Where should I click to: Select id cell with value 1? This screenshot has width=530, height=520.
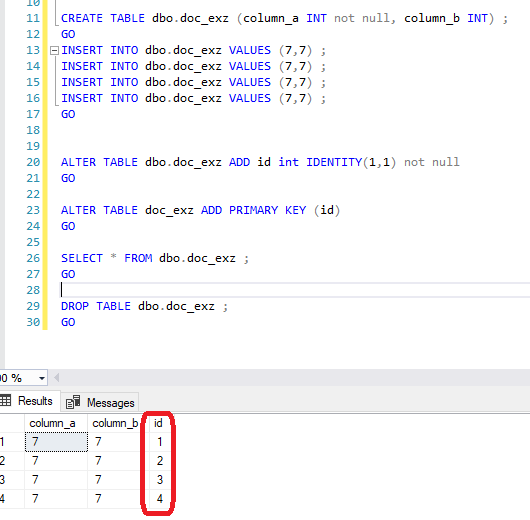[160, 442]
